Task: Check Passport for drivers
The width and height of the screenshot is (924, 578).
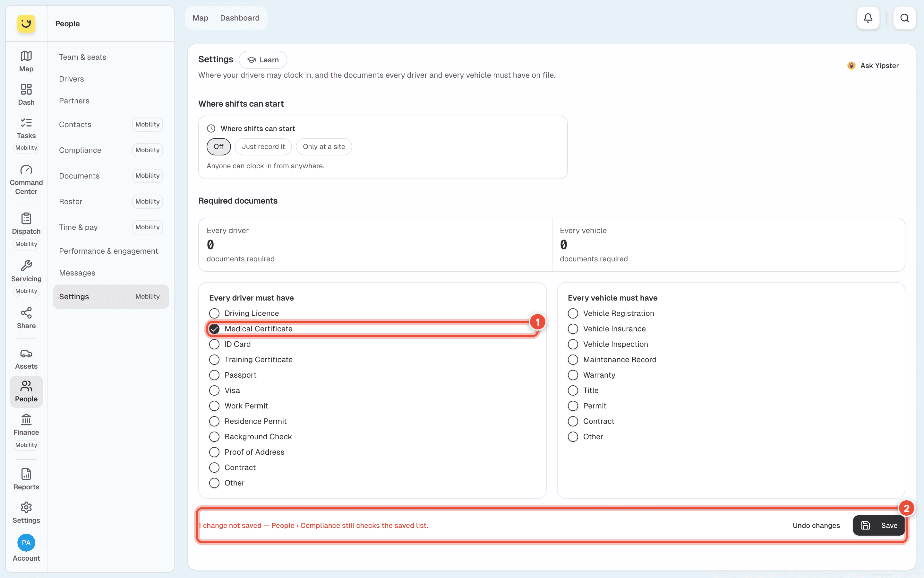Action: coord(214,375)
